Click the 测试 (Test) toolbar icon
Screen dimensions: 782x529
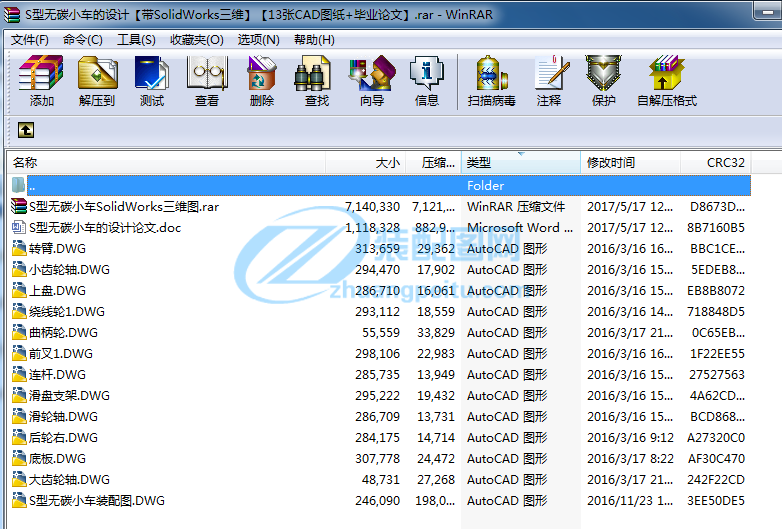coord(152,73)
